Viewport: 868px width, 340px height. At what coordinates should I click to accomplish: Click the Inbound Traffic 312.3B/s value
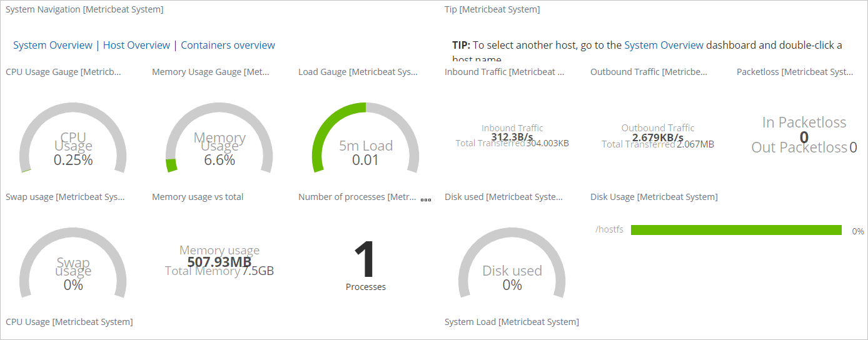pyautogui.click(x=512, y=137)
